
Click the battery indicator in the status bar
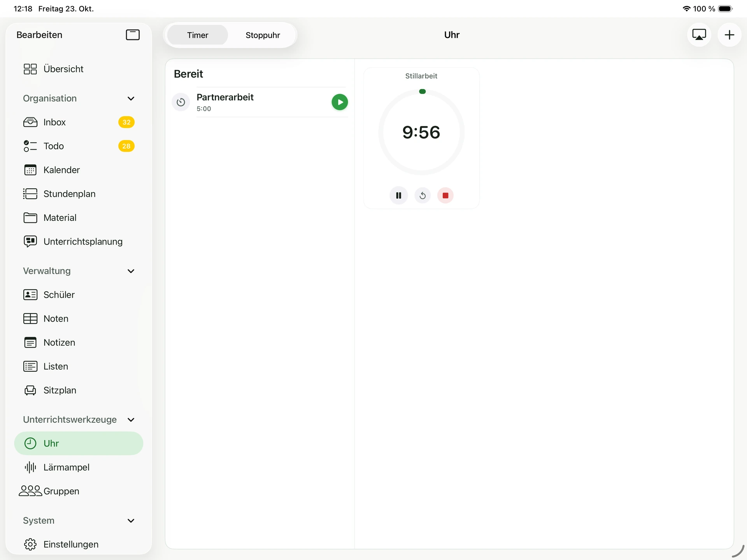[x=726, y=9]
